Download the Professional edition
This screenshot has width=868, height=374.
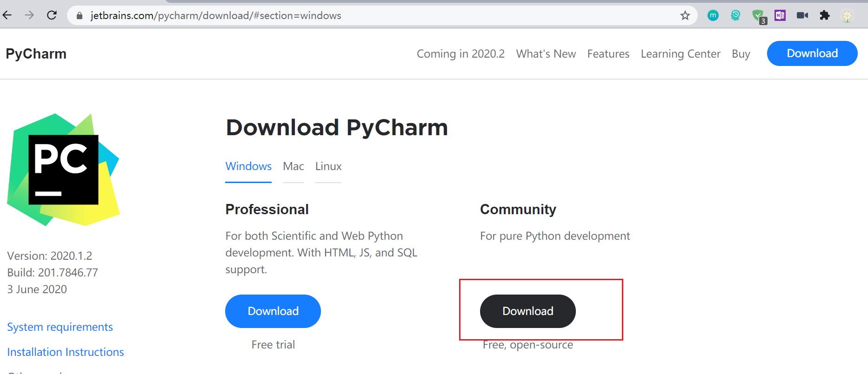click(x=273, y=311)
